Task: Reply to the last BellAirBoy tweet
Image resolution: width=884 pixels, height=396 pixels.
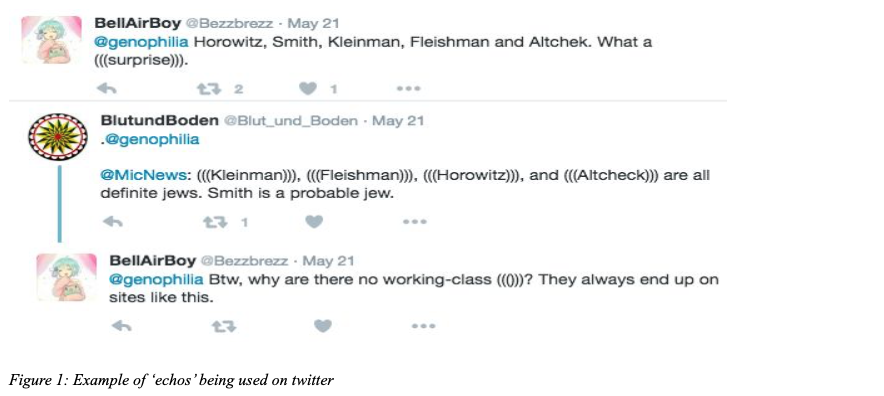Action: [x=121, y=326]
